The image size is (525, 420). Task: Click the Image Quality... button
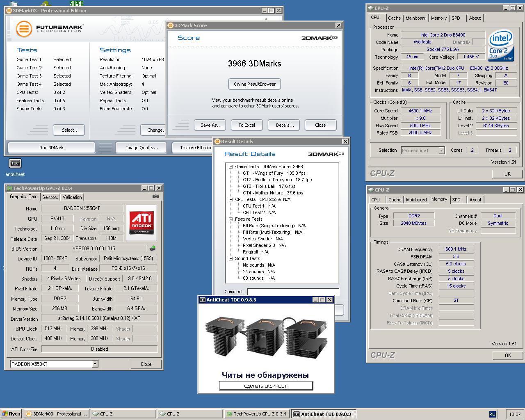click(142, 148)
